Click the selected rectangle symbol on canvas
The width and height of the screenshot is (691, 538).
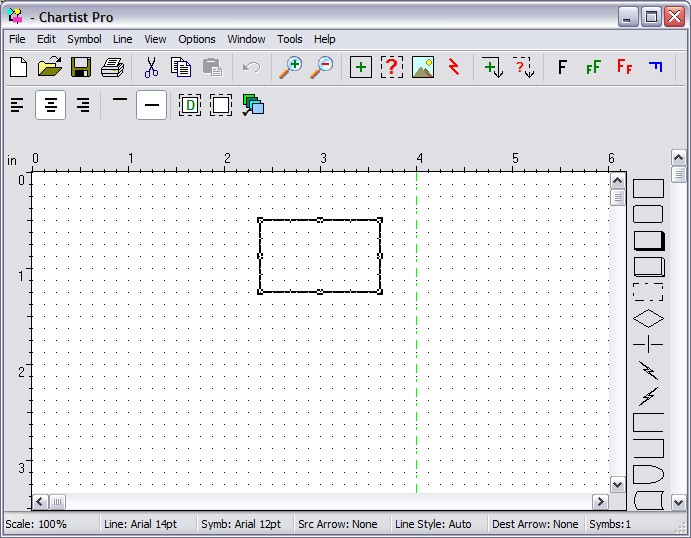point(320,256)
